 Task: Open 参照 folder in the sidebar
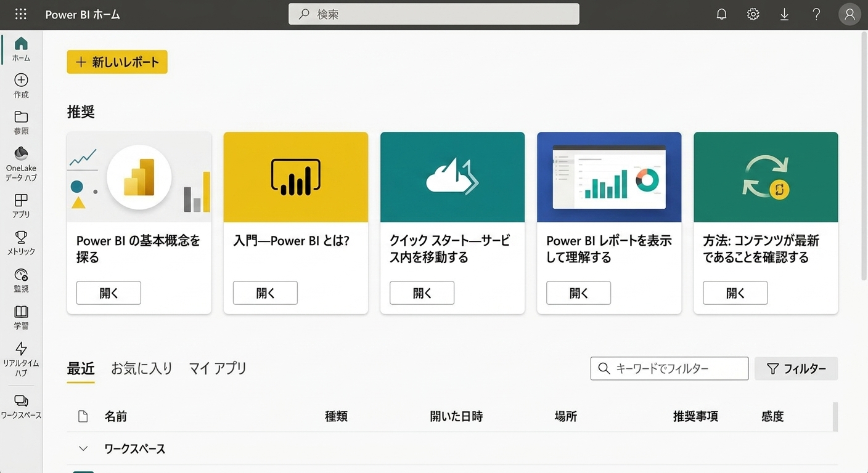pos(21,123)
